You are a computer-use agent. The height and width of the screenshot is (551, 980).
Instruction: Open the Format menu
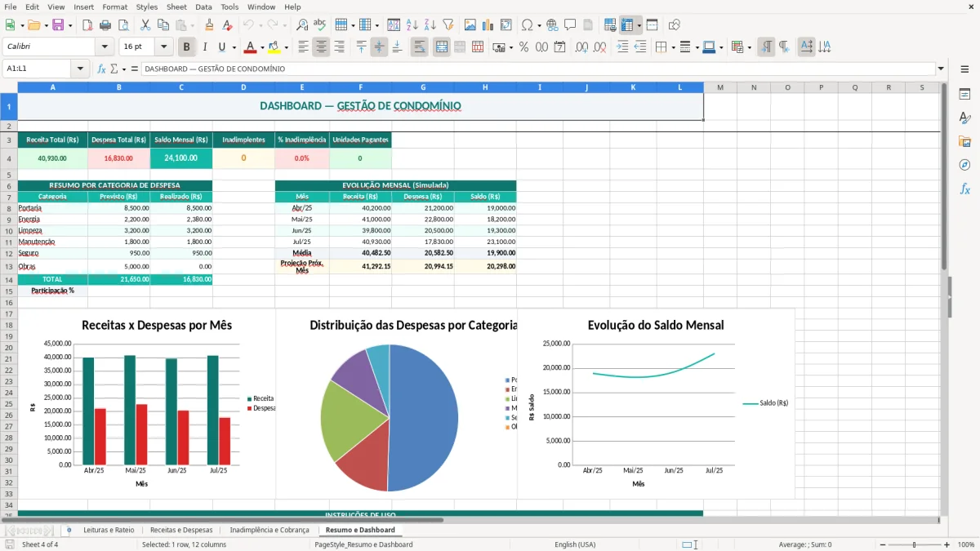pyautogui.click(x=114, y=7)
